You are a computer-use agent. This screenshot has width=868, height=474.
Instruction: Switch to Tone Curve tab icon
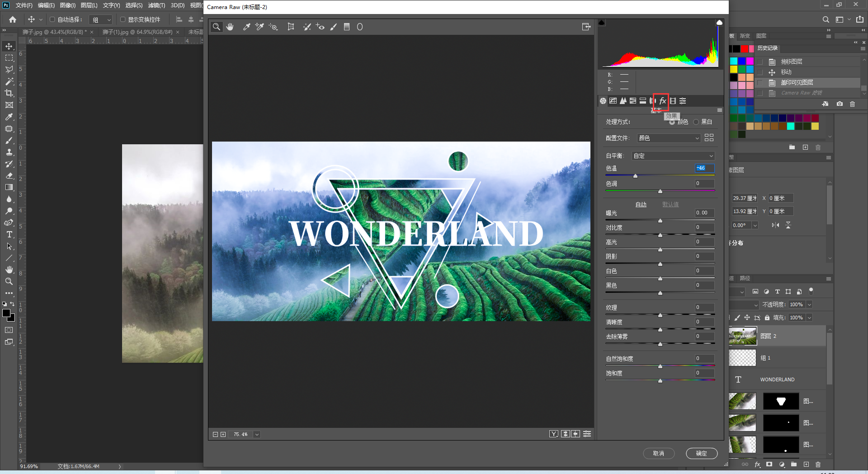pos(613,101)
